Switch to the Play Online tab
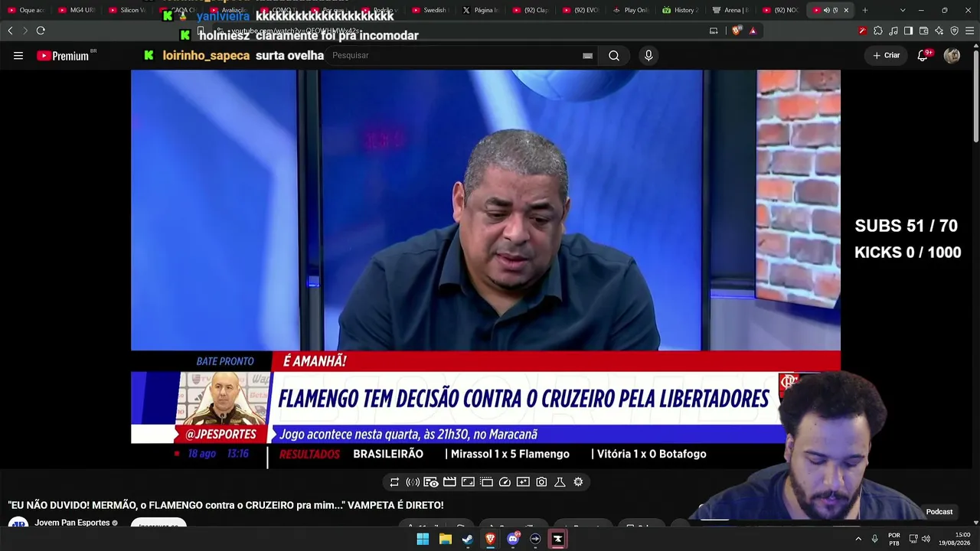980x551 pixels. click(631, 10)
